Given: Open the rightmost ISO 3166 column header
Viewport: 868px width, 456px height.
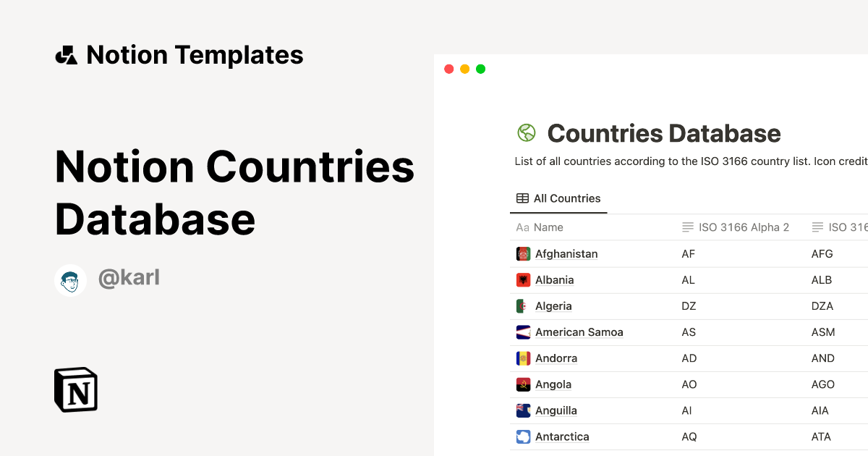Looking at the screenshot, I should pyautogui.click(x=846, y=227).
